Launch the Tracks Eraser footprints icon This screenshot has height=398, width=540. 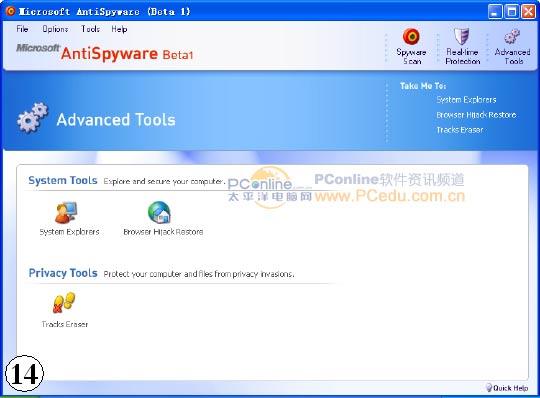pos(64,303)
